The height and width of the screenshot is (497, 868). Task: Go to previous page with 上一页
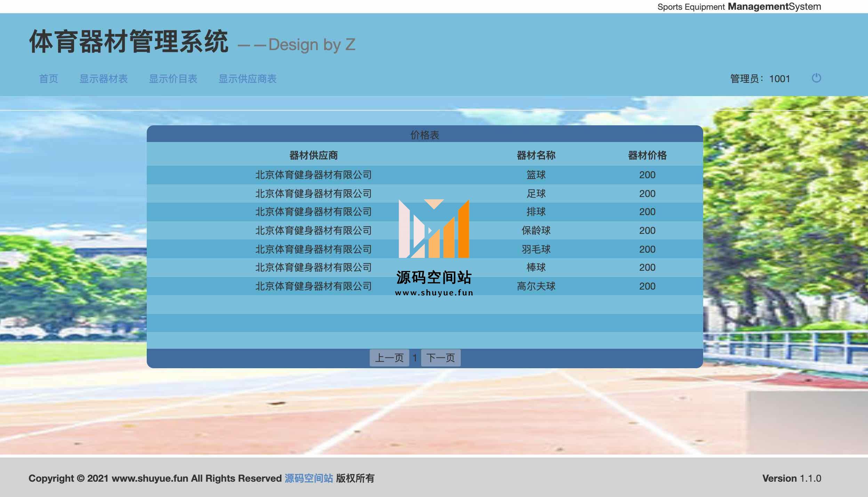pyautogui.click(x=389, y=358)
